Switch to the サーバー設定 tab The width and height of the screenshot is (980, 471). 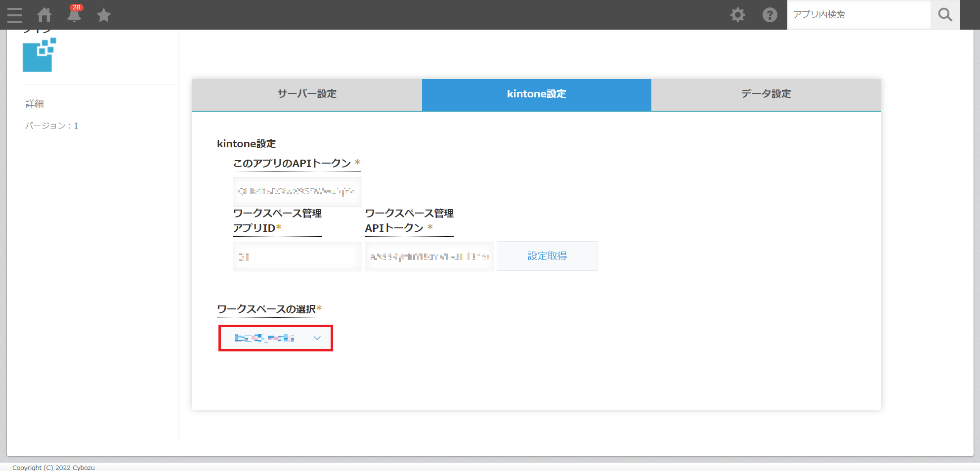pyautogui.click(x=307, y=94)
